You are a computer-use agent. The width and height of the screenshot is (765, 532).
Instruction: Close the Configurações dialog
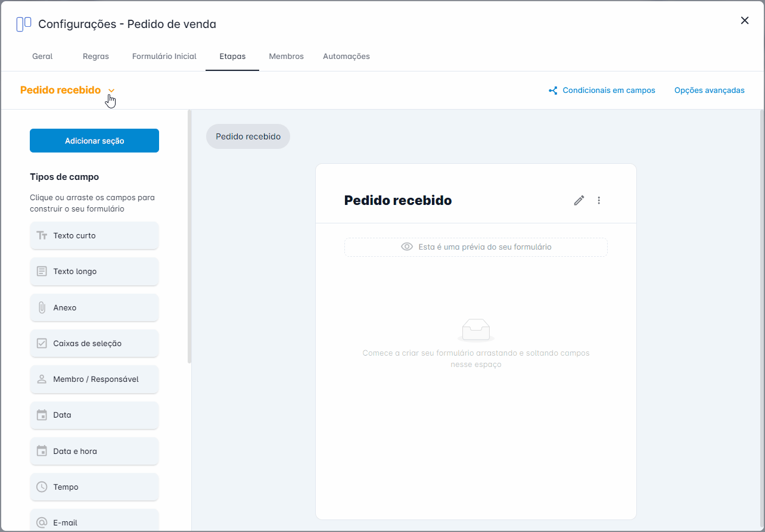[745, 20]
